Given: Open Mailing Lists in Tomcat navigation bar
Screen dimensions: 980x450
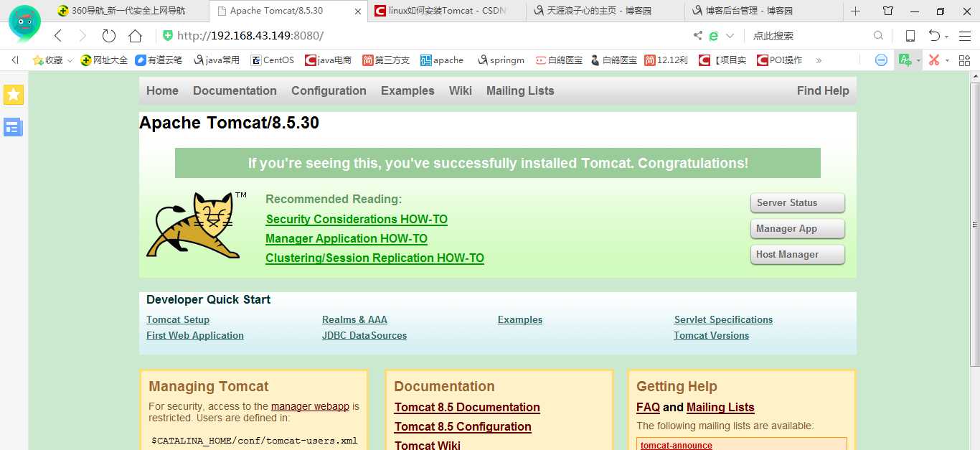Looking at the screenshot, I should (x=520, y=90).
